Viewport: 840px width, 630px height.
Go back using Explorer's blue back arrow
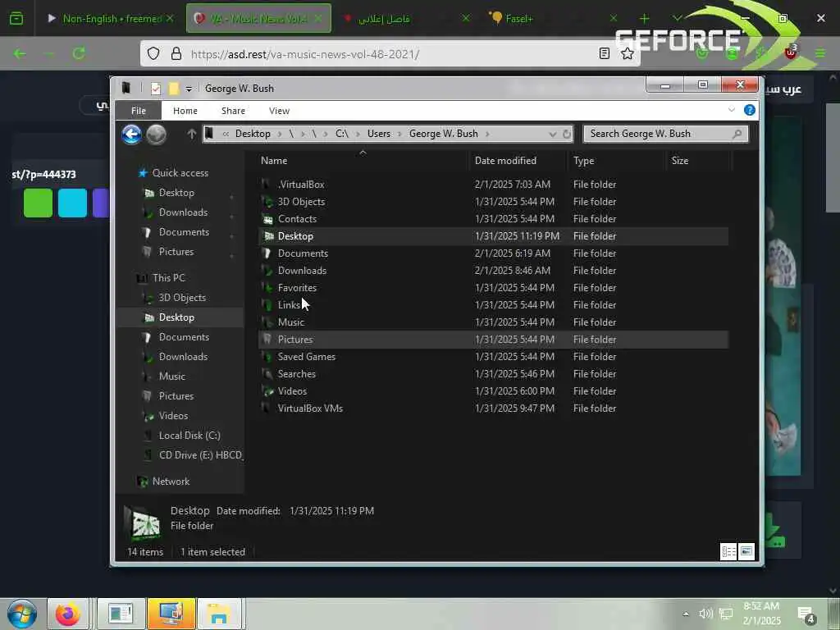[131, 134]
